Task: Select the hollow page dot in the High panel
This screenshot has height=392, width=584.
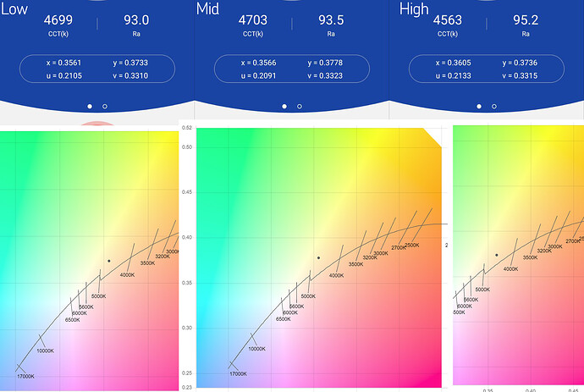Action: click(494, 107)
